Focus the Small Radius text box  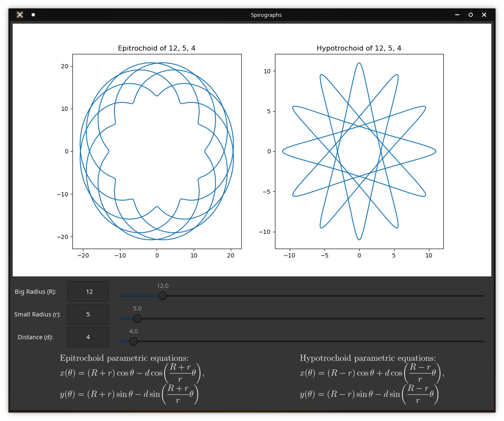tap(88, 314)
